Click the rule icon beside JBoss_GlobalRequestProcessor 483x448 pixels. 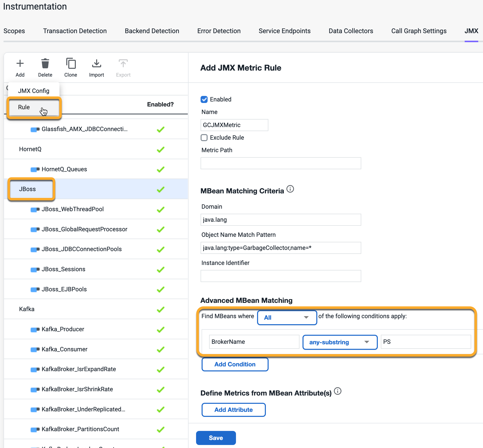(35, 230)
